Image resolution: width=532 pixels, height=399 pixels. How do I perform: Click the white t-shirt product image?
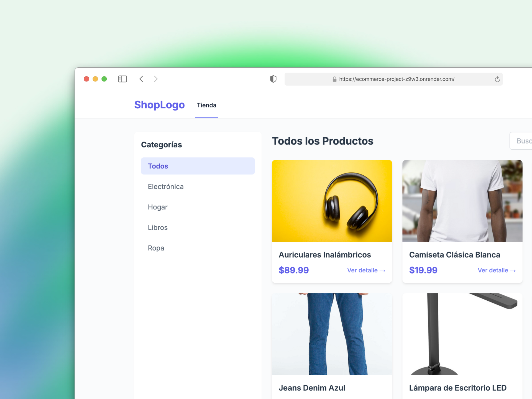(x=462, y=201)
